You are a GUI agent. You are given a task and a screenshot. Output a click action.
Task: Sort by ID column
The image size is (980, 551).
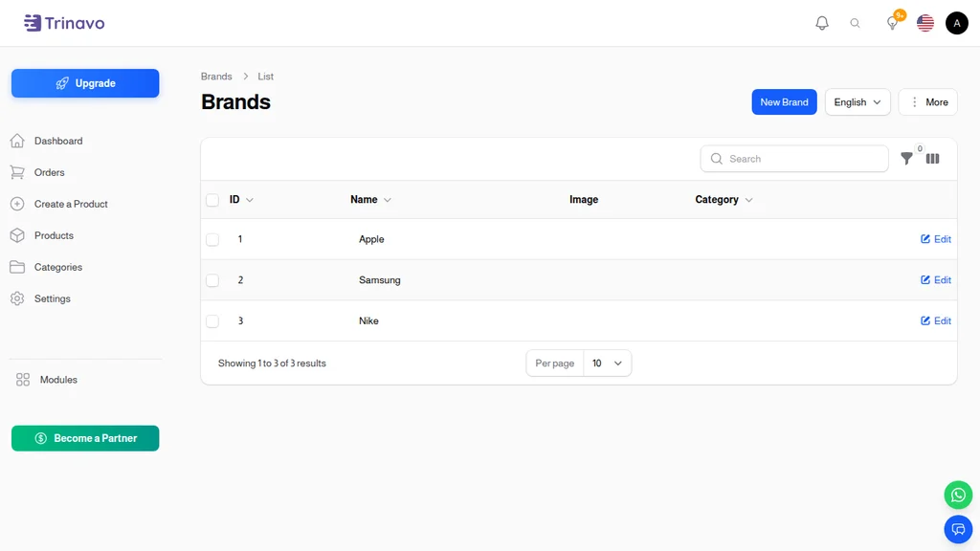coord(241,199)
